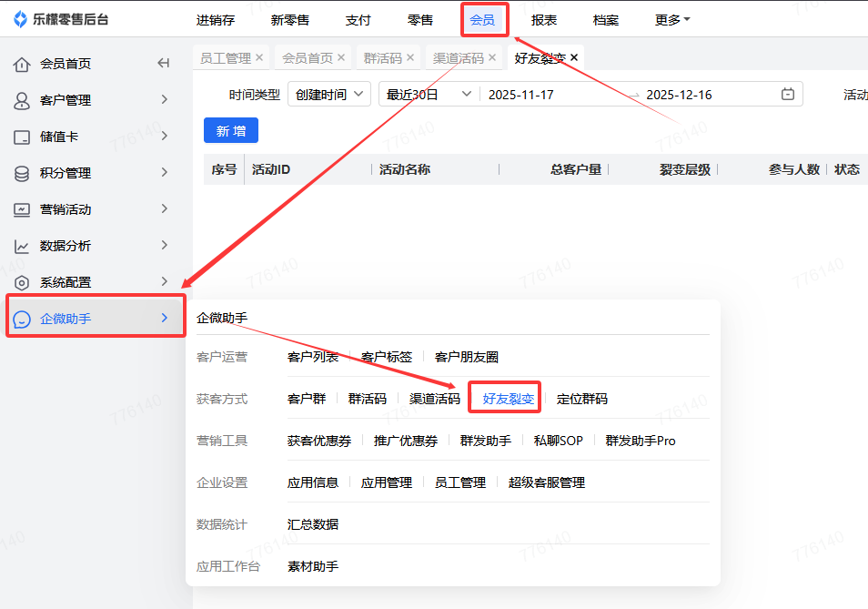Open 私聊SOP under 营销工具
868x609 pixels.
[x=558, y=442]
